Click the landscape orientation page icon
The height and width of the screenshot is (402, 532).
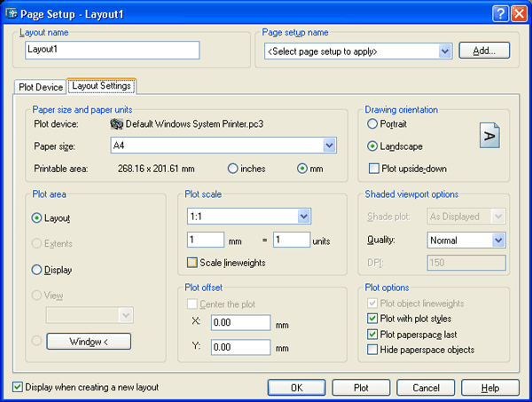pos(489,134)
